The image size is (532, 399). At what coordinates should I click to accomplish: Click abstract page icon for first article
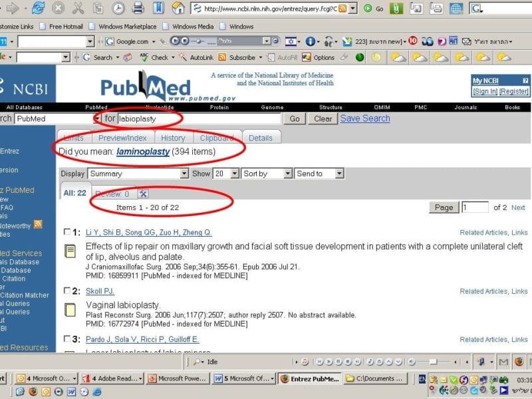[x=70, y=251]
